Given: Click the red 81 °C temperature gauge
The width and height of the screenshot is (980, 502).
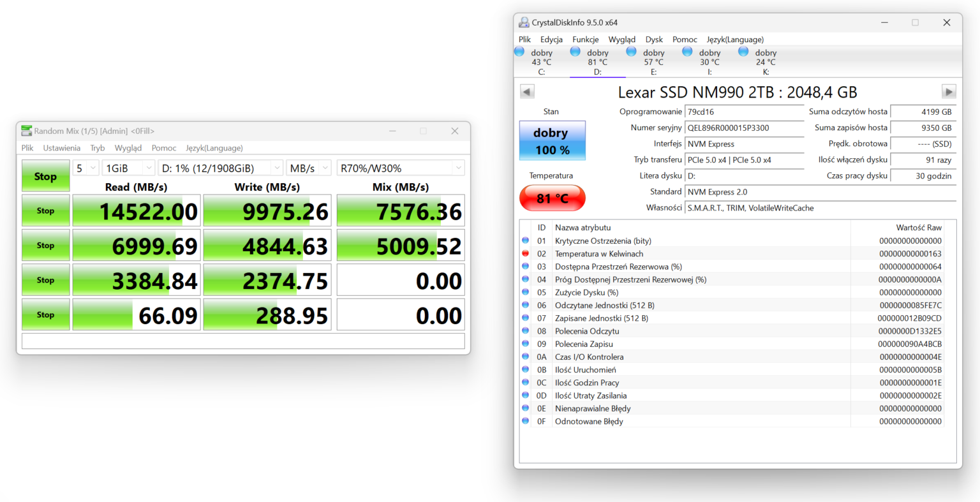Looking at the screenshot, I should (x=552, y=198).
